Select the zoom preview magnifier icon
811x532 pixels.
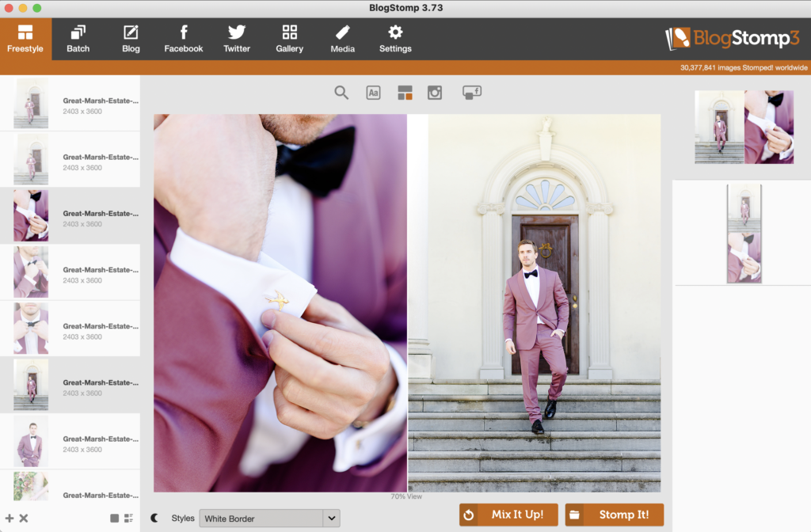pos(341,93)
